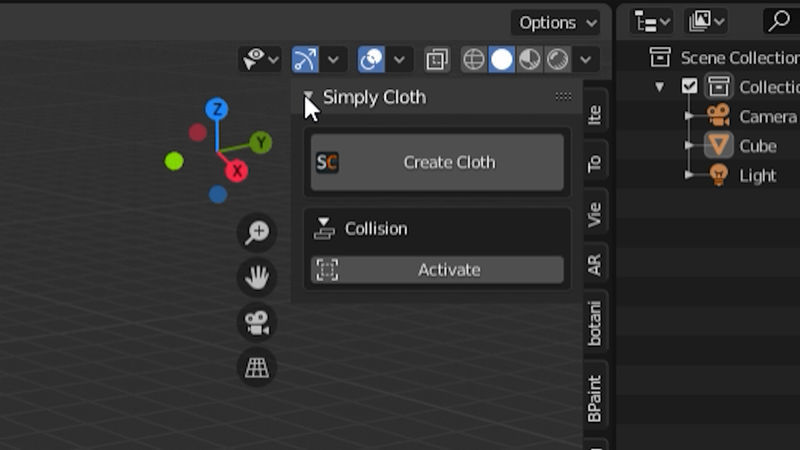
Task: Click the outliner search magnifier icon
Action: [779, 21]
